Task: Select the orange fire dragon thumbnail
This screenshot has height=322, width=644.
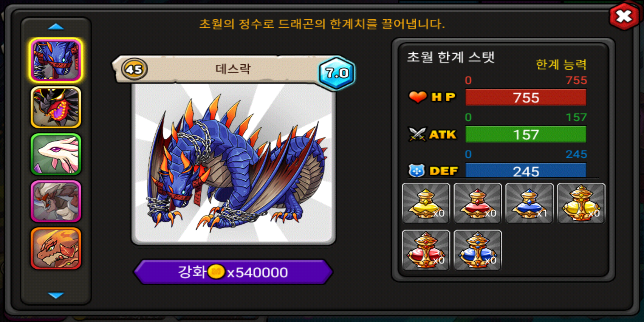Action: coord(56,249)
